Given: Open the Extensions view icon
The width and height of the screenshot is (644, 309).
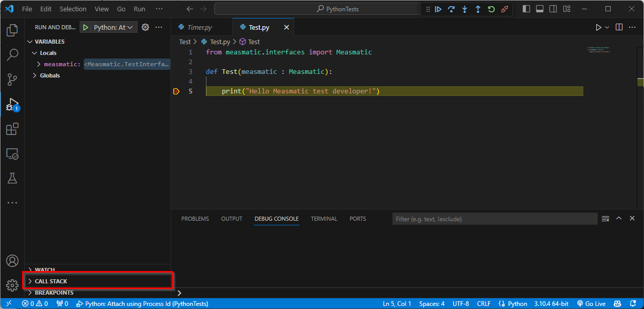Looking at the screenshot, I should (x=12, y=129).
